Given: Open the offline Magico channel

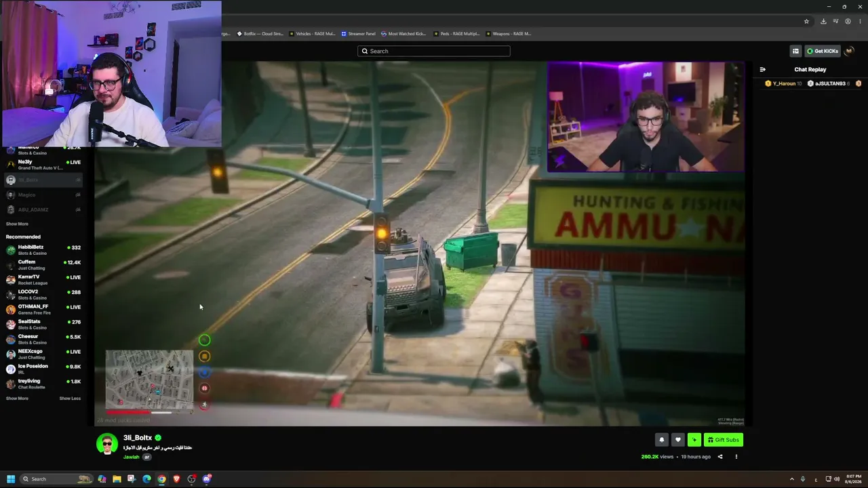Looking at the screenshot, I should [43, 195].
